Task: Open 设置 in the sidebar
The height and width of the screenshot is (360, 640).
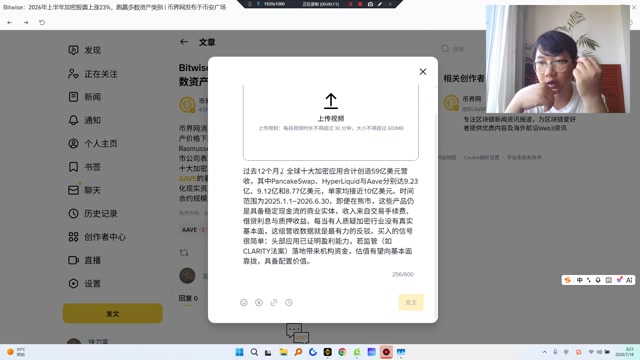Action: (x=84, y=283)
